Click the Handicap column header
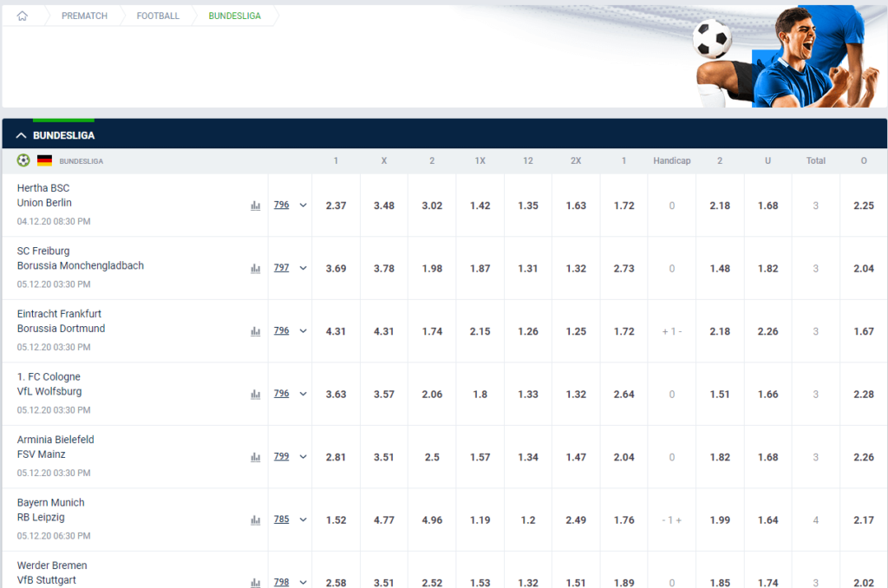 (672, 161)
